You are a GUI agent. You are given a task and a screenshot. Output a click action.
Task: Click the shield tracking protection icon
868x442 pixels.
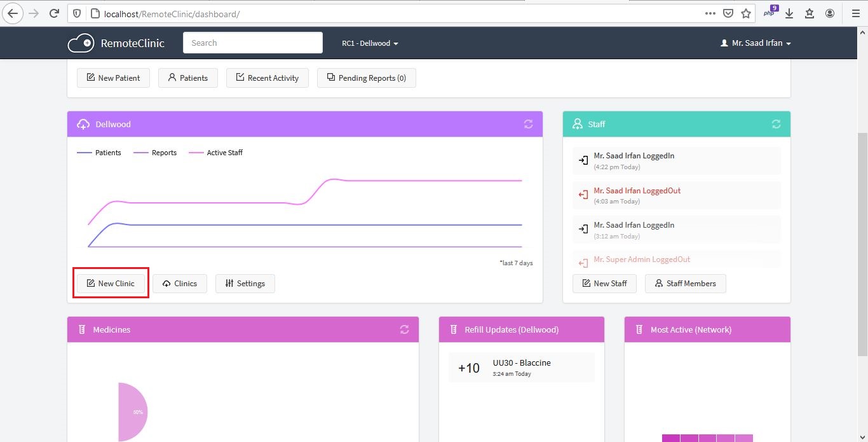[76, 13]
